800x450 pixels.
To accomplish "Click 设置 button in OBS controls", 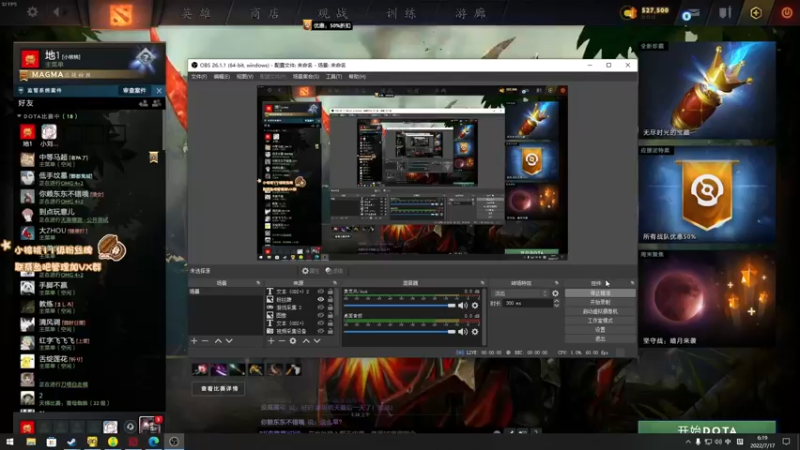I will pyautogui.click(x=600, y=330).
